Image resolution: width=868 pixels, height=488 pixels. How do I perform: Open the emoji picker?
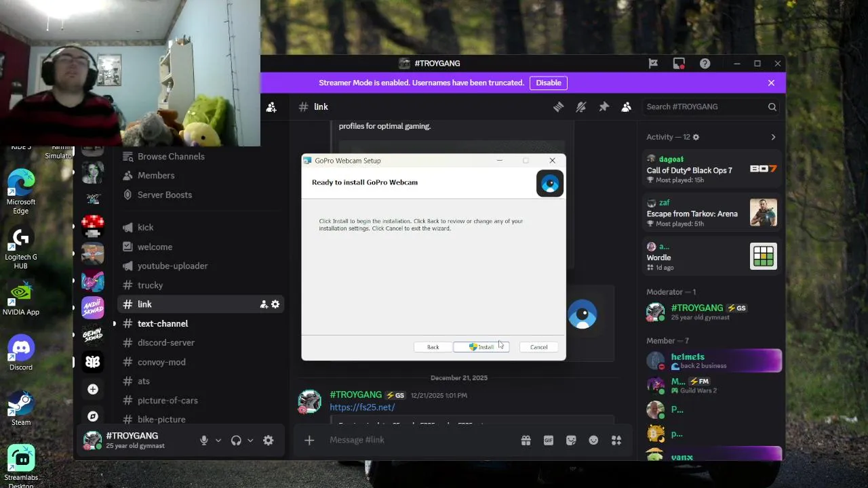pyautogui.click(x=593, y=441)
